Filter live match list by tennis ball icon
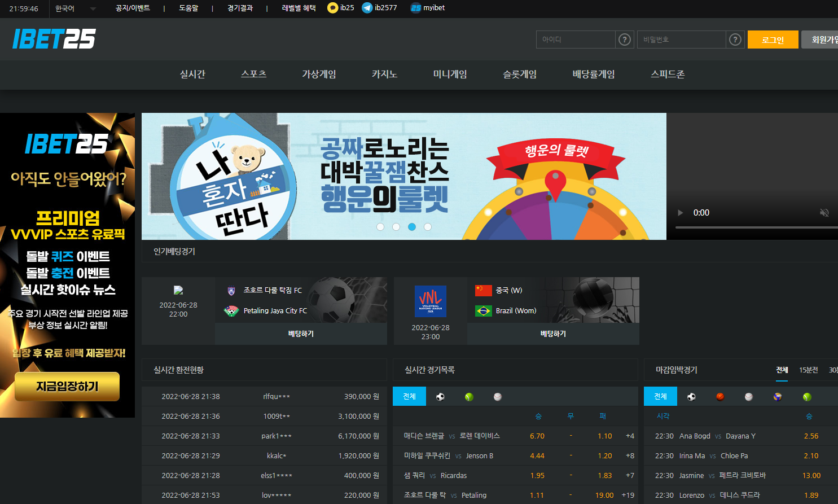Screen dimensions: 838x504 coord(469,397)
